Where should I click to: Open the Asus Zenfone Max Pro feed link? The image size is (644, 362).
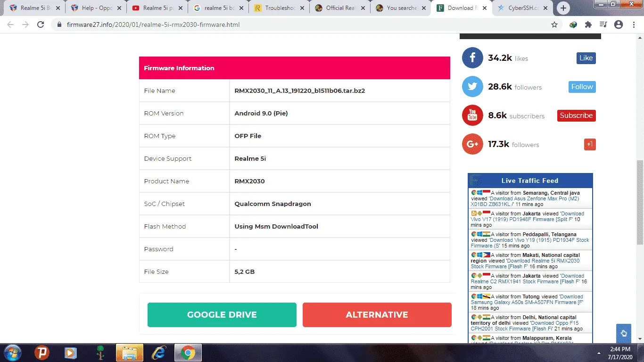[x=525, y=201]
